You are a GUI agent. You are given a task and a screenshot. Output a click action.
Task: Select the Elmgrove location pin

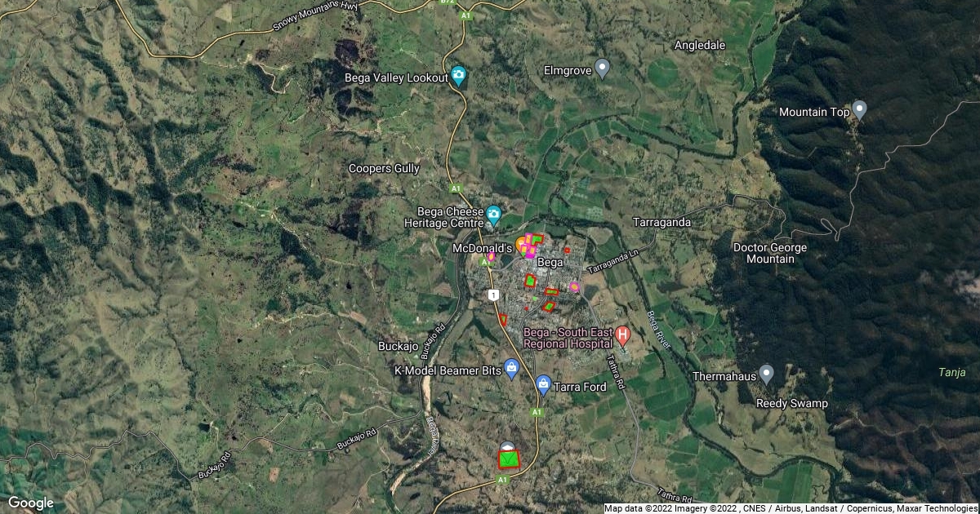tap(603, 69)
